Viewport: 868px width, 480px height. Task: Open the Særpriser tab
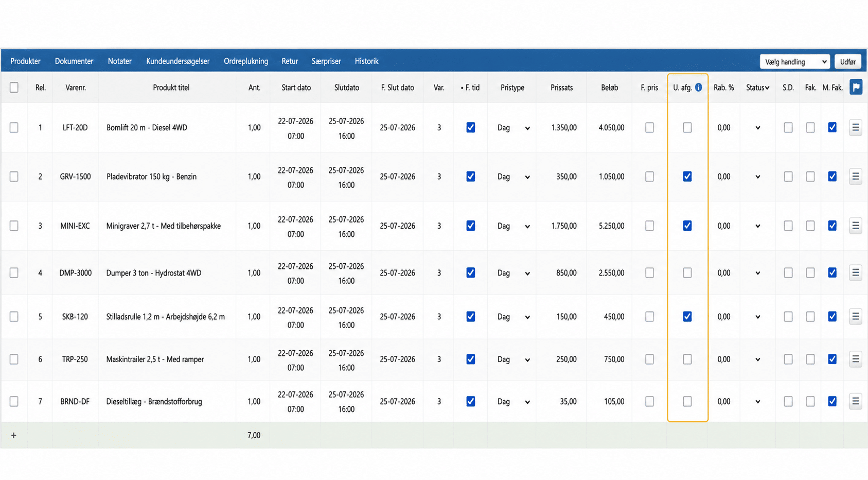point(326,61)
